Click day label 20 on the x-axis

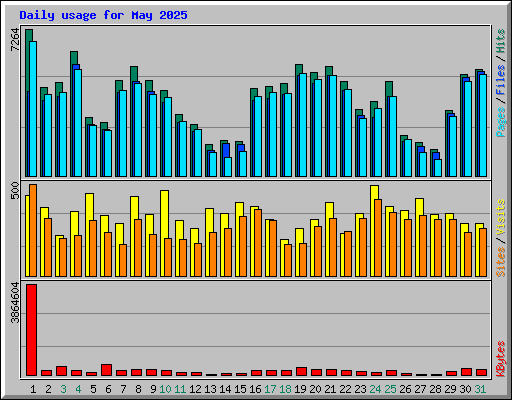tap(315, 389)
